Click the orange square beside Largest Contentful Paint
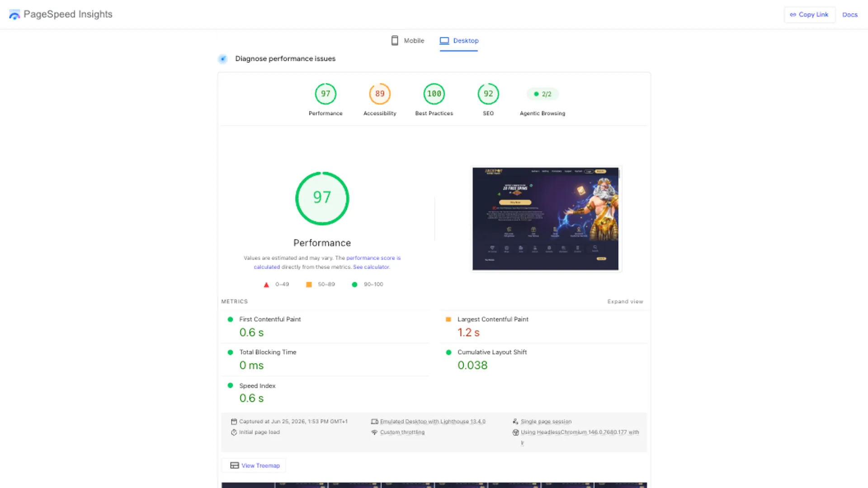This screenshot has height=488, width=868. 448,319
